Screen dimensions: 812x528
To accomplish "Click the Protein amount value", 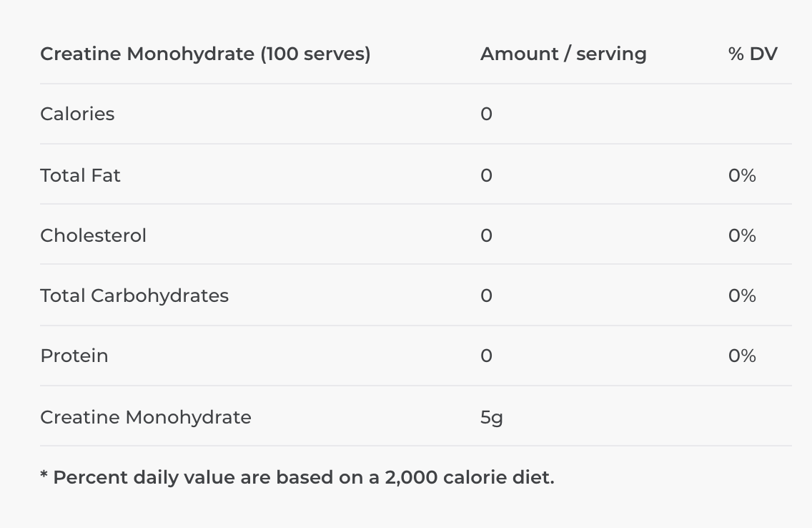I will (486, 356).
